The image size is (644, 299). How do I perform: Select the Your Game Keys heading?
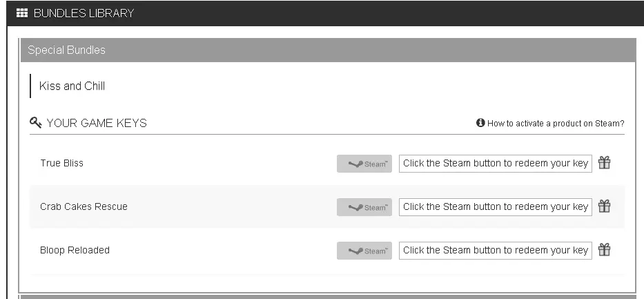tap(97, 123)
